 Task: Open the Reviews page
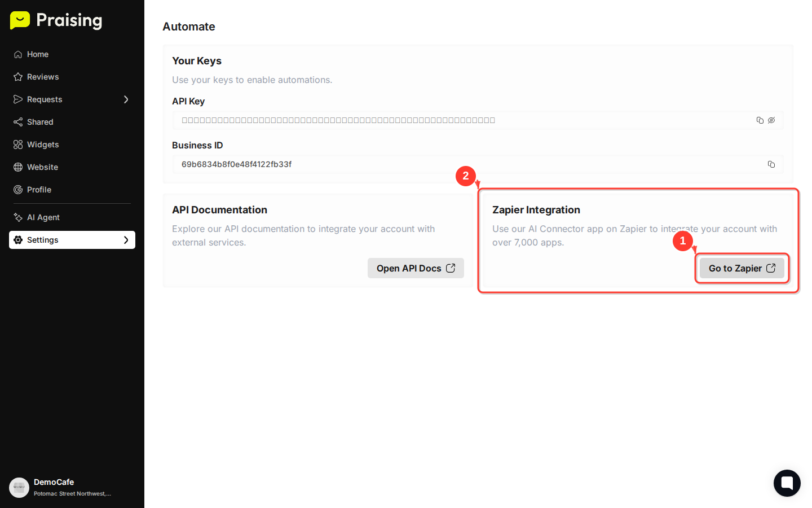[42, 77]
